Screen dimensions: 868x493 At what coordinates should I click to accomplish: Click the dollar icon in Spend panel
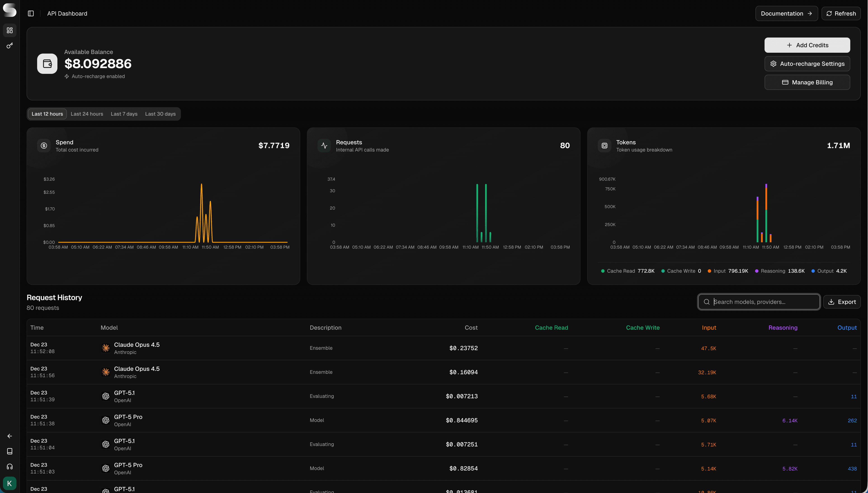44,145
